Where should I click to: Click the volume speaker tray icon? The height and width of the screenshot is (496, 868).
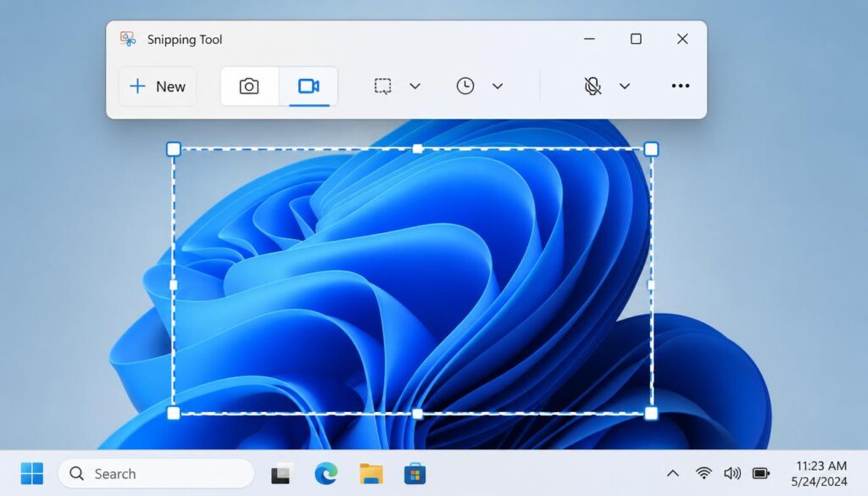(732, 473)
